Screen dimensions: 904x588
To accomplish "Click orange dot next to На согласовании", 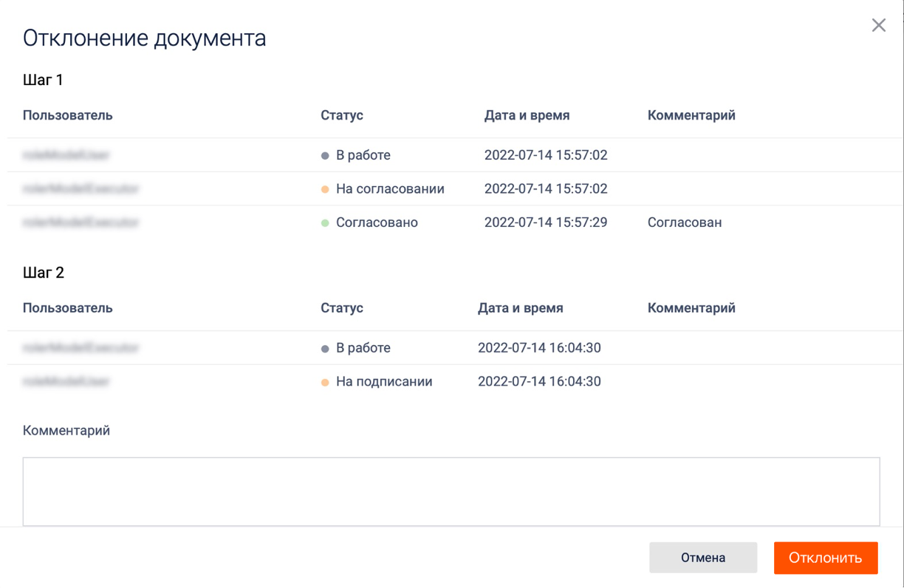I will [x=325, y=190].
